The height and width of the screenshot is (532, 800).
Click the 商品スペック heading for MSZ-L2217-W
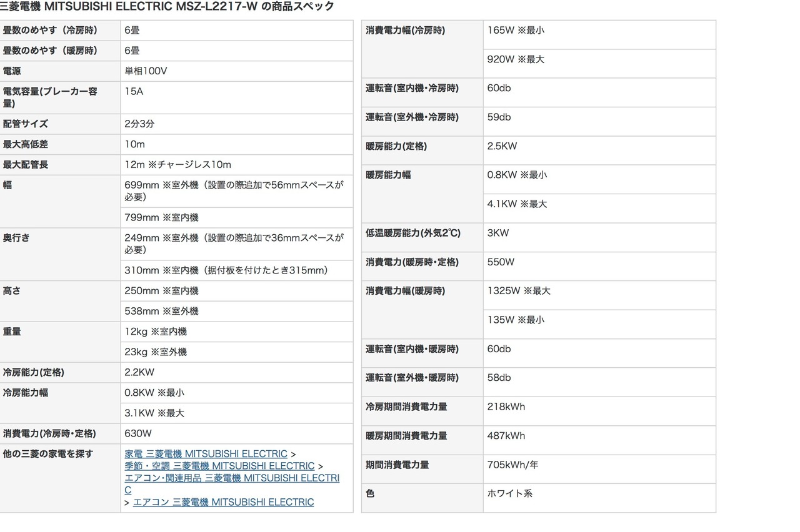pyautogui.click(x=167, y=6)
